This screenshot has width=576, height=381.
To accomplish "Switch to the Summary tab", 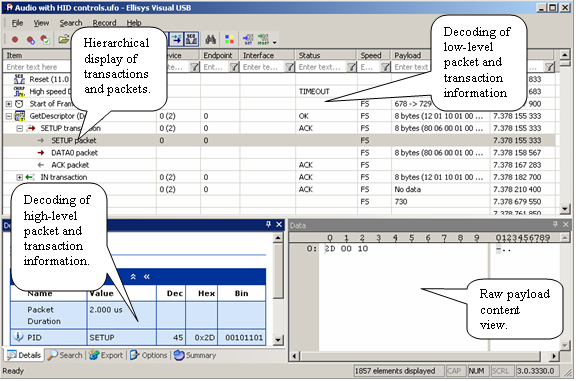I will (195, 355).
